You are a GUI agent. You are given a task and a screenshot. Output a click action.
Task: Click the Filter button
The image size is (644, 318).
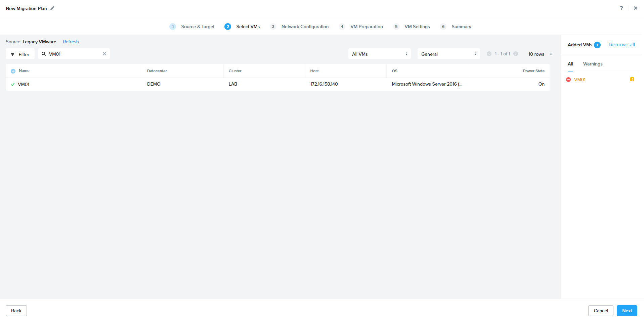[20, 54]
